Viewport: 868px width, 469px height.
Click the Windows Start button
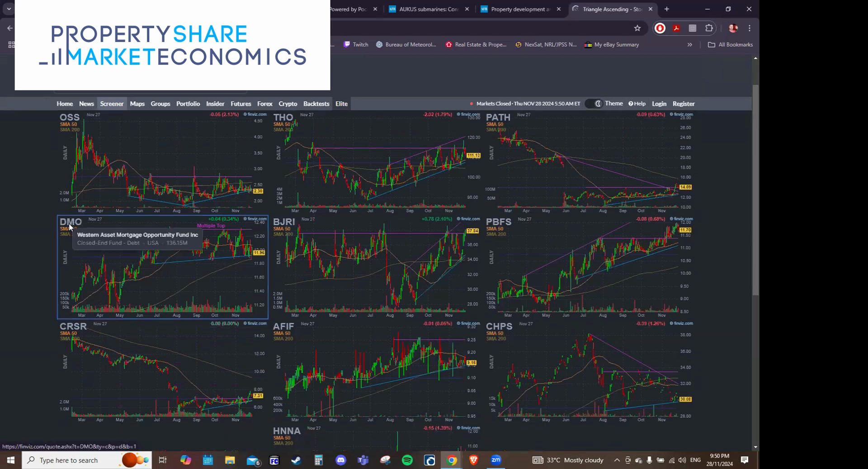10,460
